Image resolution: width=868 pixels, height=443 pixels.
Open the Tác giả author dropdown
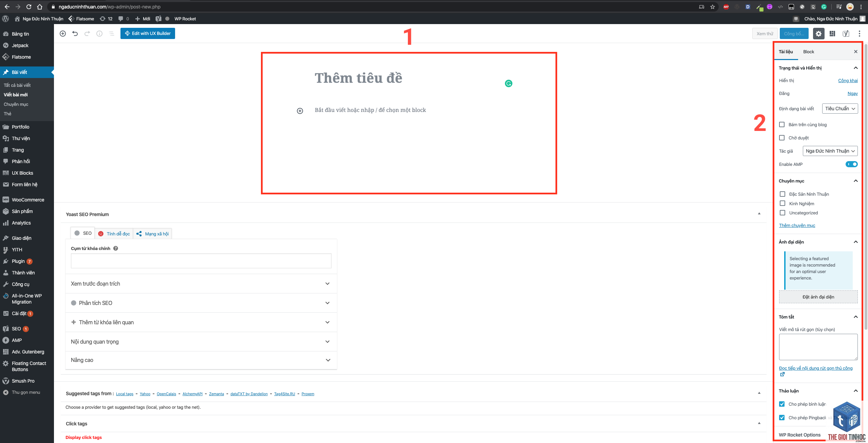830,151
